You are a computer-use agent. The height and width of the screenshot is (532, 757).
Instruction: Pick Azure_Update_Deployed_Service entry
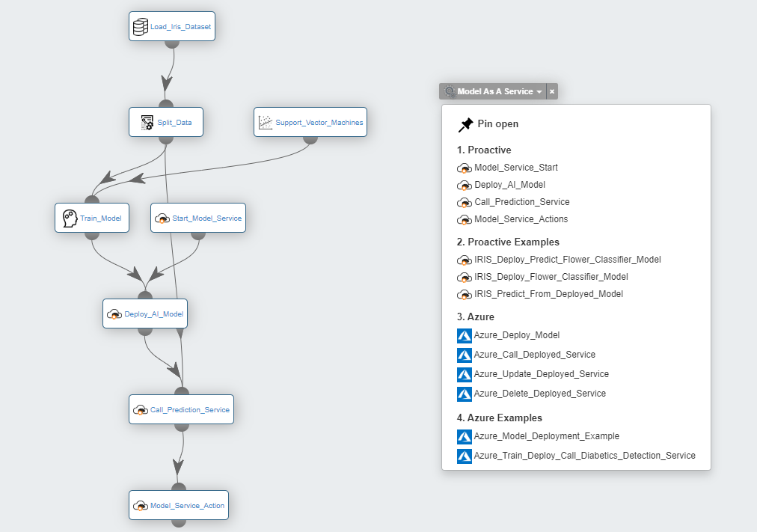[542, 374]
